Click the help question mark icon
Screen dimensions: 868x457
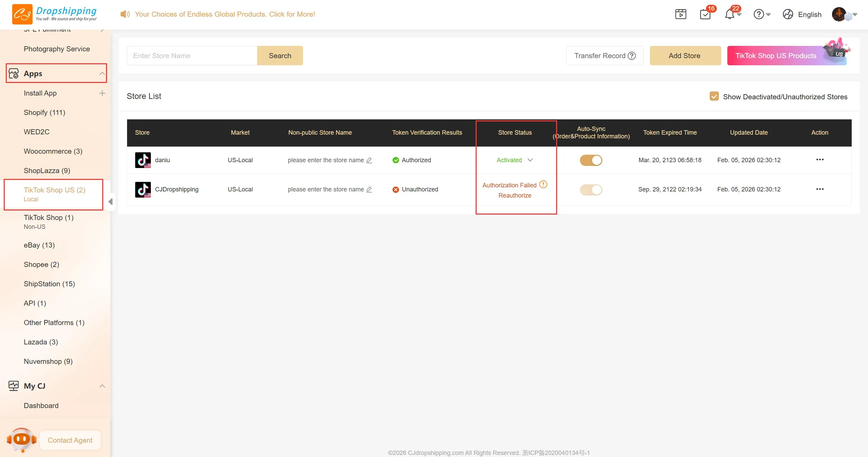[x=759, y=14]
